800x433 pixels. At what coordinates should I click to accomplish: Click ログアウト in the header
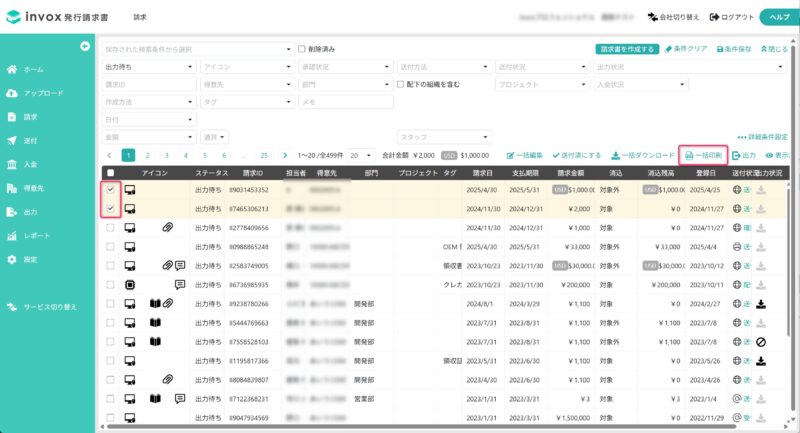[732, 17]
